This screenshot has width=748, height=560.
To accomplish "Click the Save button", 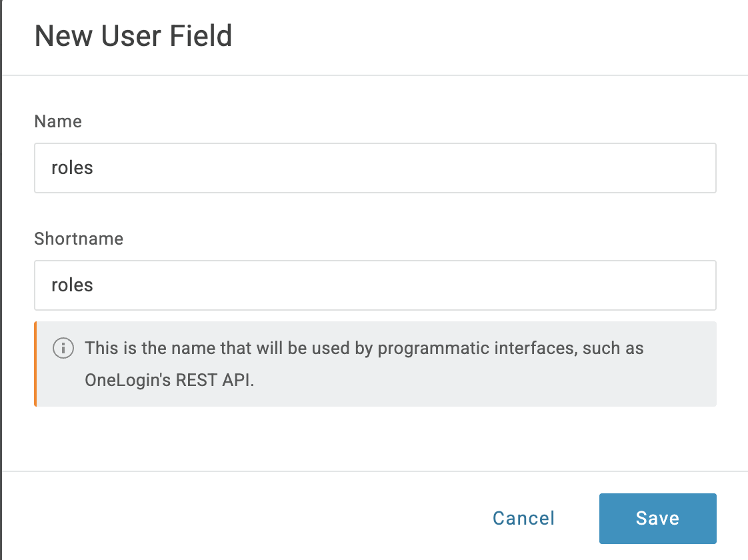I will (657, 518).
